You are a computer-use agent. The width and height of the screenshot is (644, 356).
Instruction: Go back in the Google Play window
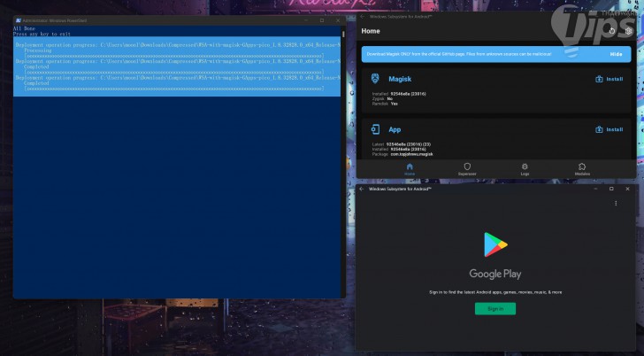click(x=362, y=190)
